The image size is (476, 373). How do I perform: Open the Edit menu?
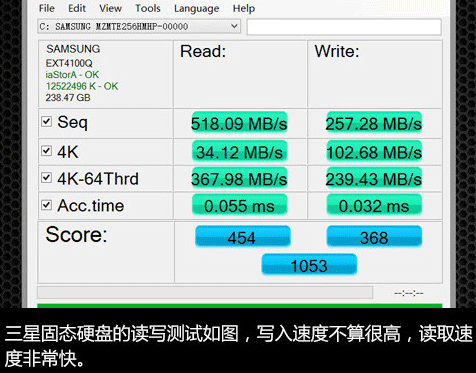pyautogui.click(x=77, y=8)
